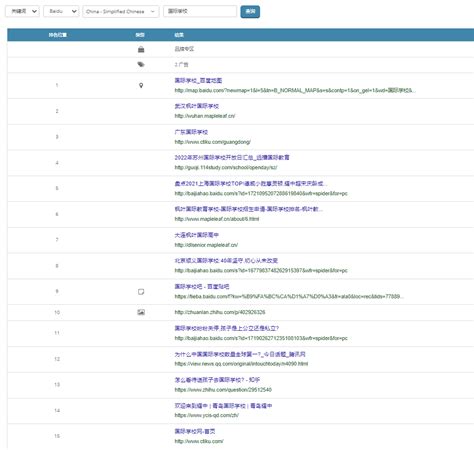Screen dimensions: 474x450
Task: Open the rank 9 Baidu Tieba title link
Action: click(202, 286)
